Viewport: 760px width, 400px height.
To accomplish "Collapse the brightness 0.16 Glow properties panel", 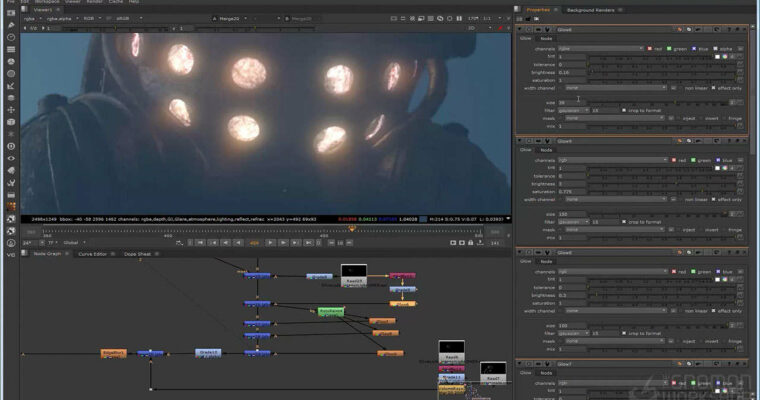I will 520,30.
